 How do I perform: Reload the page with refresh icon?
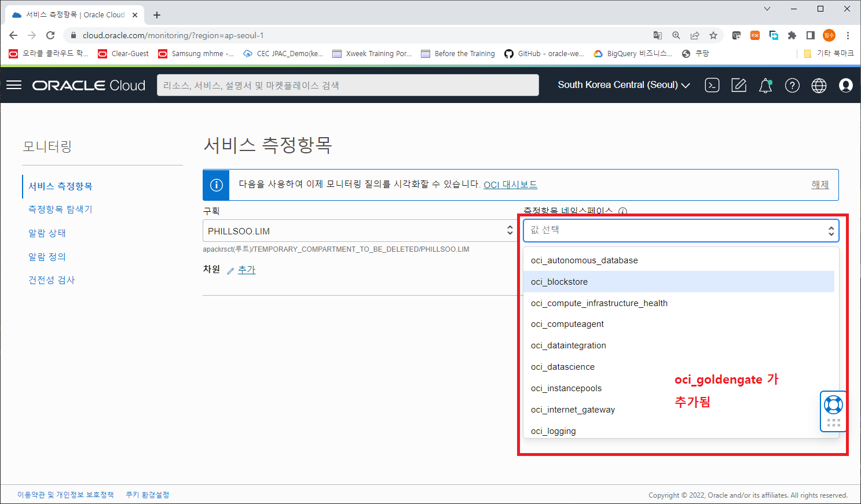coord(50,35)
